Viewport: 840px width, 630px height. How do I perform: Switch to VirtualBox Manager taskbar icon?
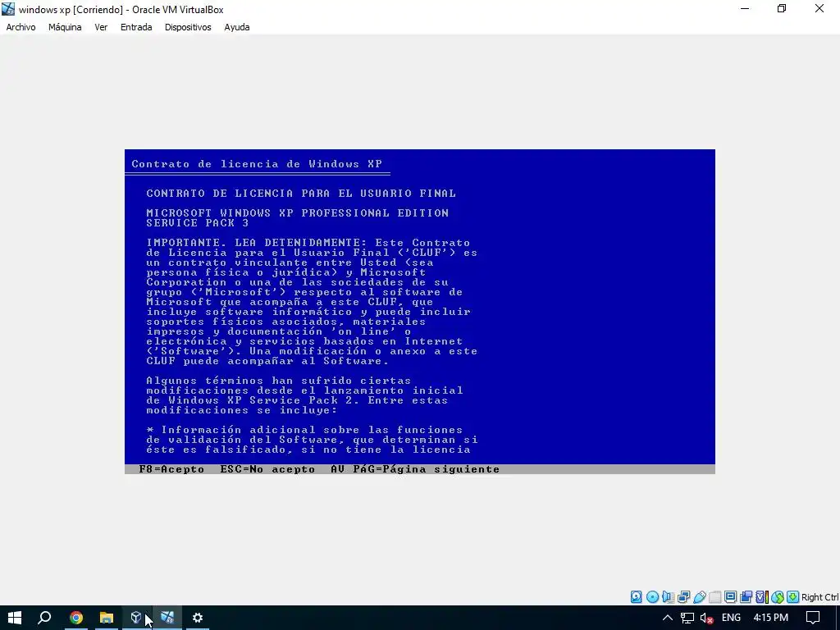(137, 618)
